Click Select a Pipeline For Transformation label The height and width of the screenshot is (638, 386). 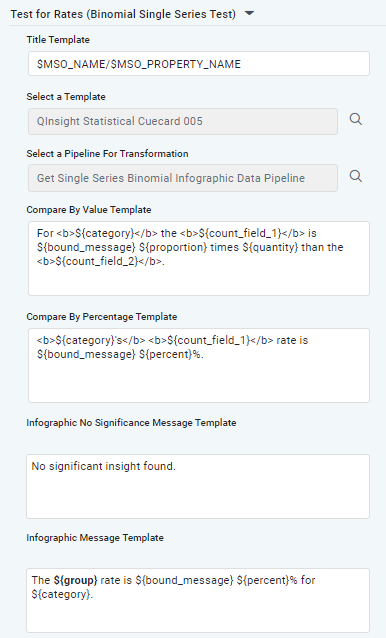point(107,154)
